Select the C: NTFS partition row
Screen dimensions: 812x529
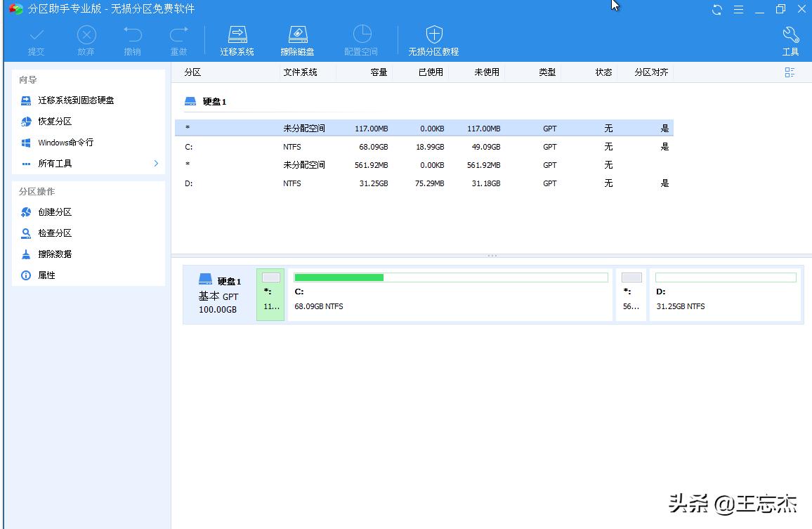(x=351, y=147)
